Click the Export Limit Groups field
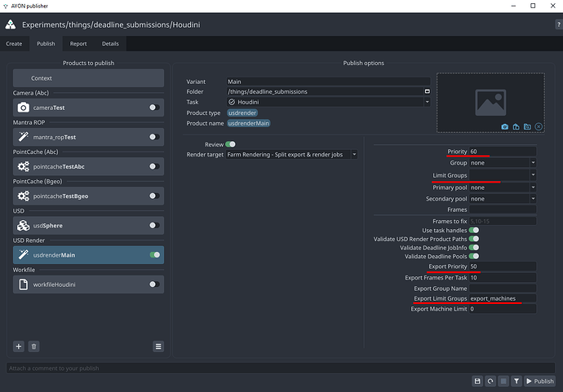563x392 pixels. coord(503,298)
